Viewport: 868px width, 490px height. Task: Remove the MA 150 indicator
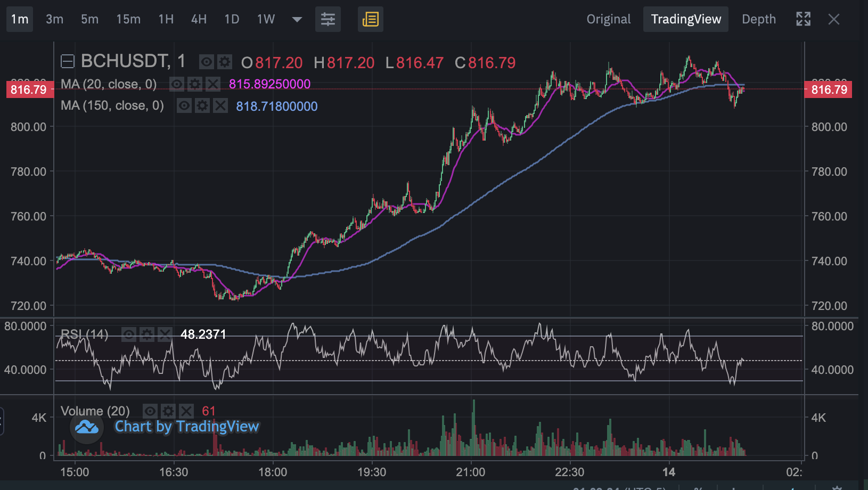(x=220, y=105)
